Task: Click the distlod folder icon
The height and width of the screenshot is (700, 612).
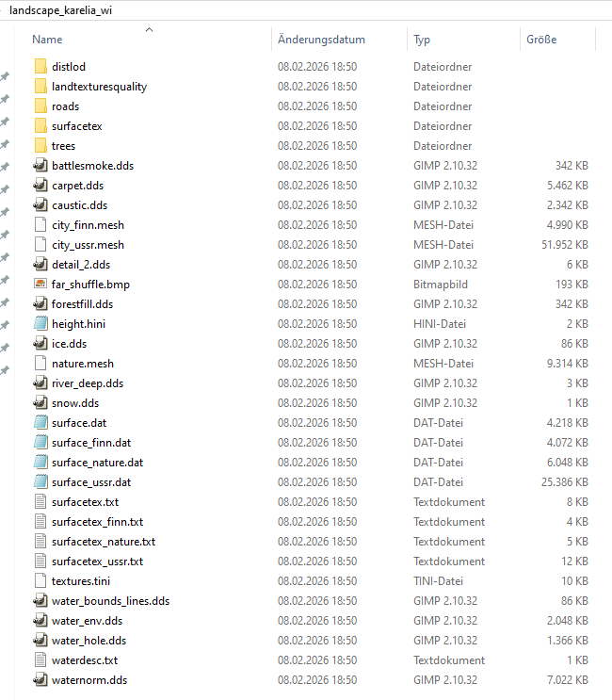Action: point(40,67)
